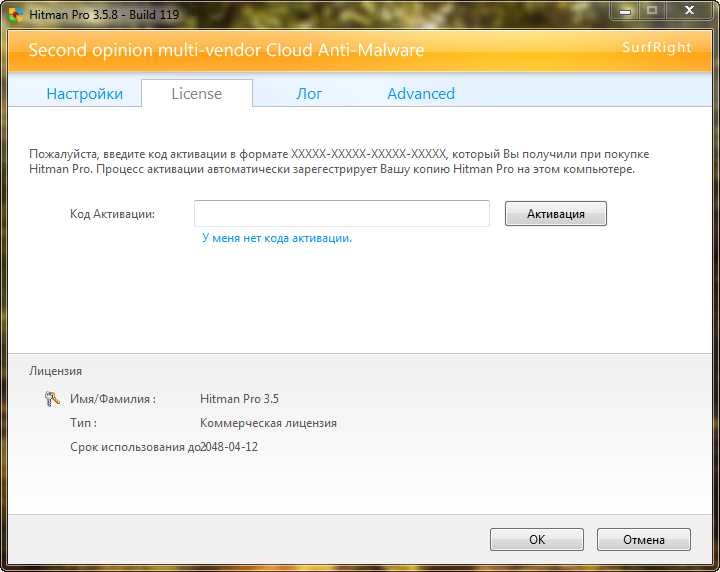Click the expiry date 2048-04-12
Viewport: 720px width, 572px height.
[229, 447]
